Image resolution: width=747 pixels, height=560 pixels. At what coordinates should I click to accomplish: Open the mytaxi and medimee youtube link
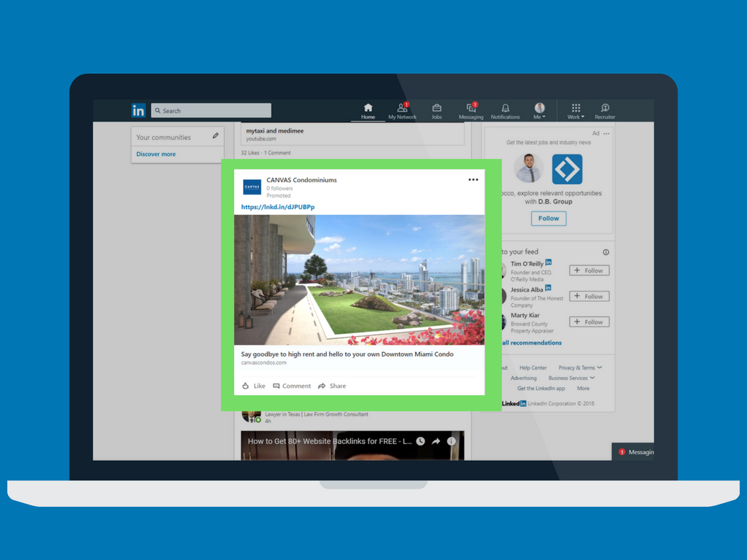(x=352, y=134)
